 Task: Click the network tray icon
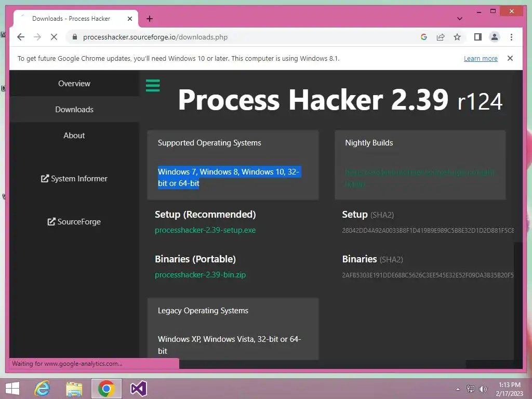[471, 389]
